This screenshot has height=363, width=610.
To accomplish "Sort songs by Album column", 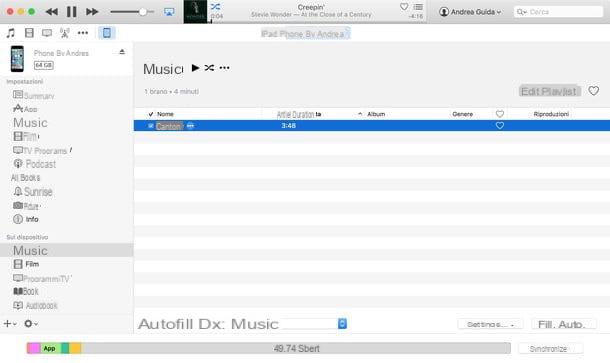I will coord(376,114).
